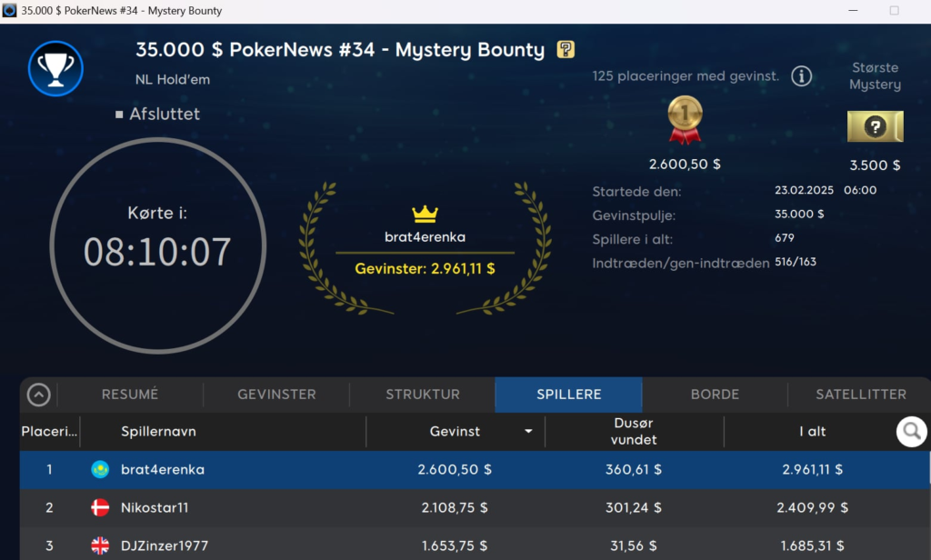
Task: Click '125 placeringer med gevinst.' text
Action: click(686, 76)
